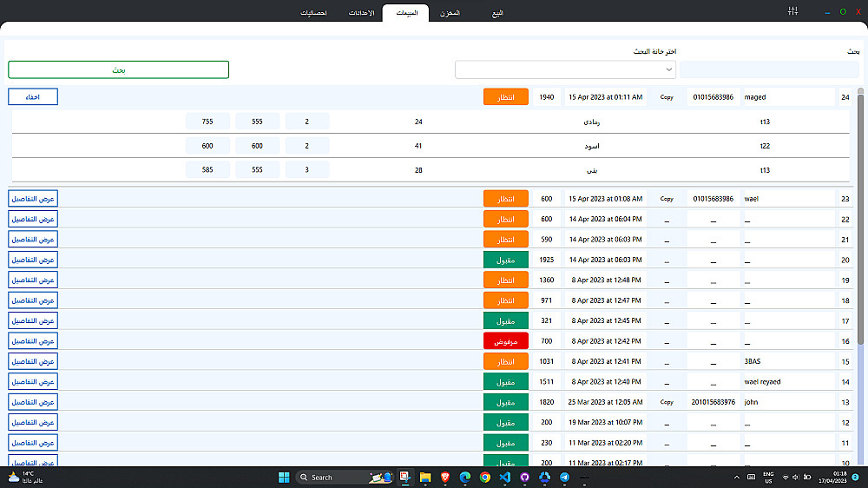Image resolution: width=868 pixels, height=488 pixels.
Task: Launch Brave browser from taskbar
Action: pyautogui.click(x=445, y=478)
